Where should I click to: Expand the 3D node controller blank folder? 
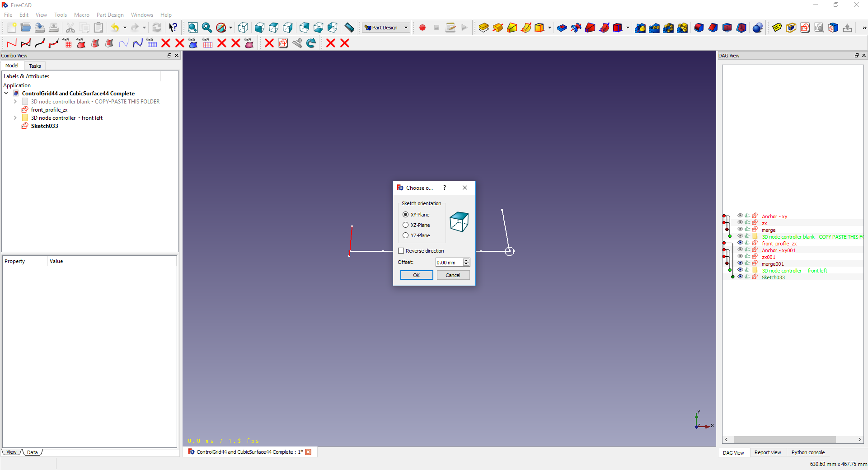[x=15, y=102]
